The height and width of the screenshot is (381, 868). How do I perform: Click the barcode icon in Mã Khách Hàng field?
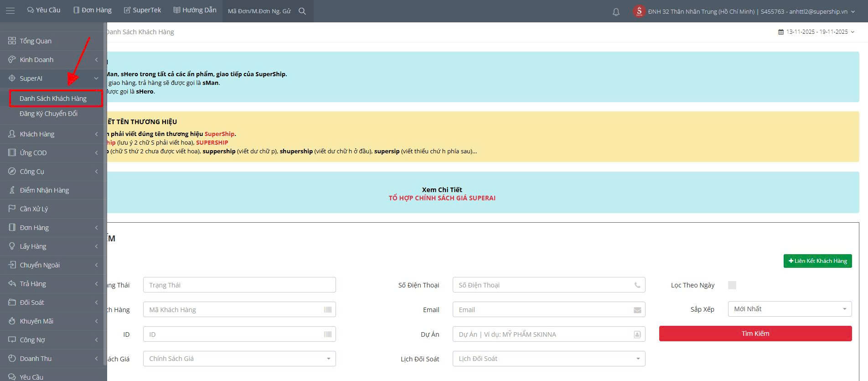(328, 310)
